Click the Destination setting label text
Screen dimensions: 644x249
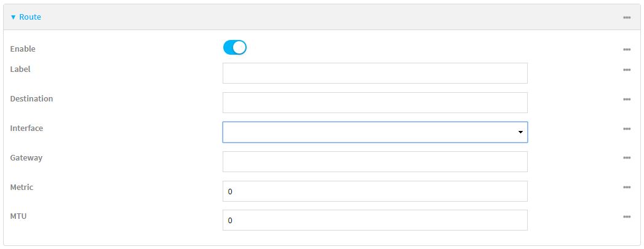[31, 98]
